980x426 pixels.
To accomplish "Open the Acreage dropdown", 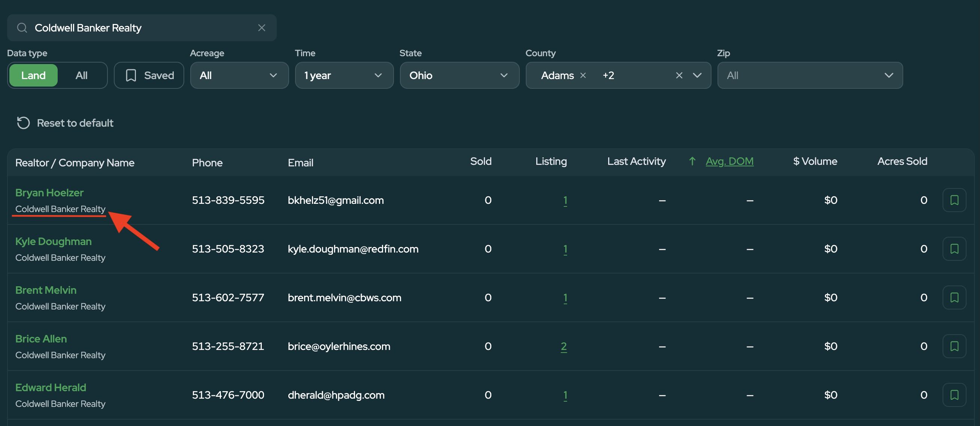I will pyautogui.click(x=239, y=75).
